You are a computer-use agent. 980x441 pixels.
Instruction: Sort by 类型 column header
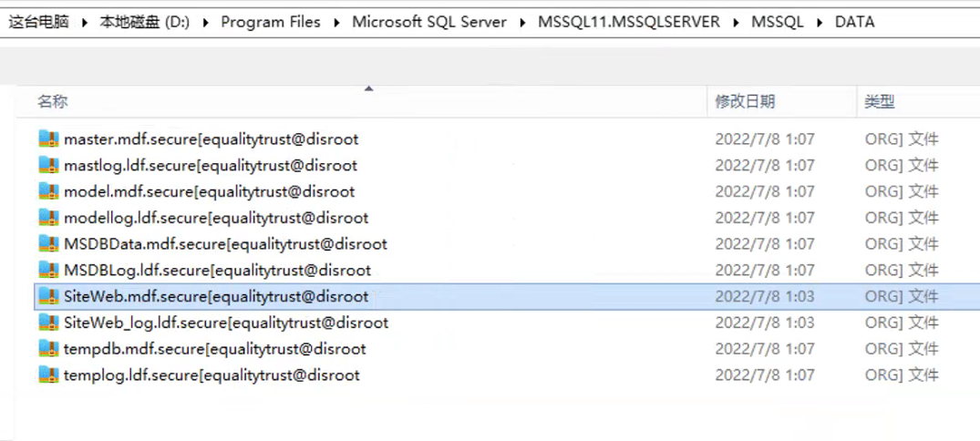tap(879, 102)
